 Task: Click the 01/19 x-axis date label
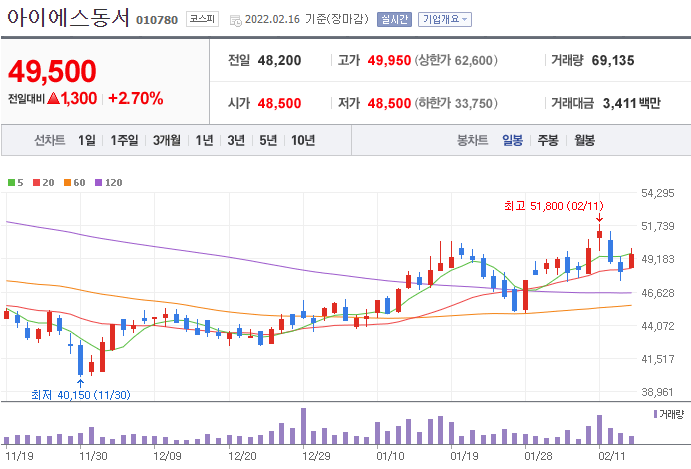tap(464, 456)
